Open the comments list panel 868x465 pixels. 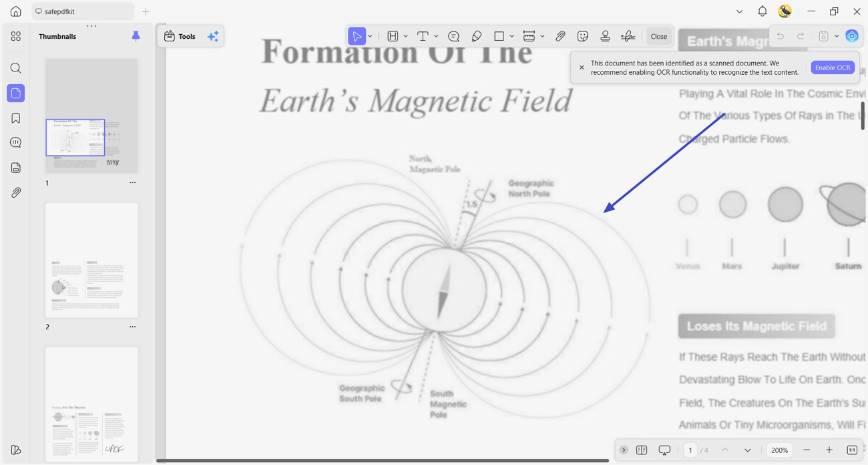[16, 143]
